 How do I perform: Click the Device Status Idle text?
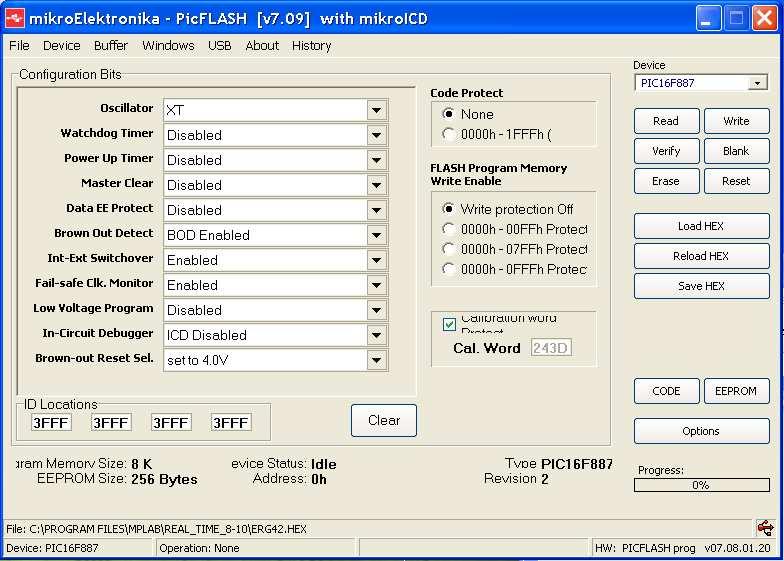284,464
